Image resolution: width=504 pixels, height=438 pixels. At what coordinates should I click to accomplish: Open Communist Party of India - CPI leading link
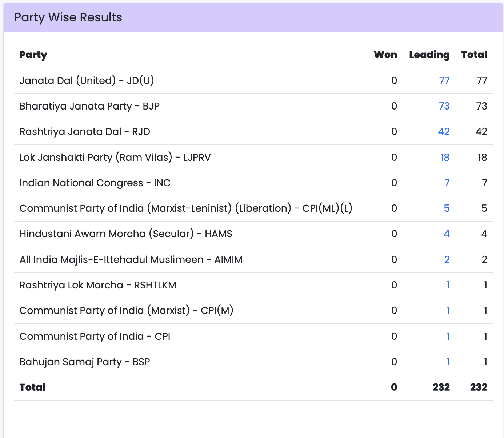point(448,336)
